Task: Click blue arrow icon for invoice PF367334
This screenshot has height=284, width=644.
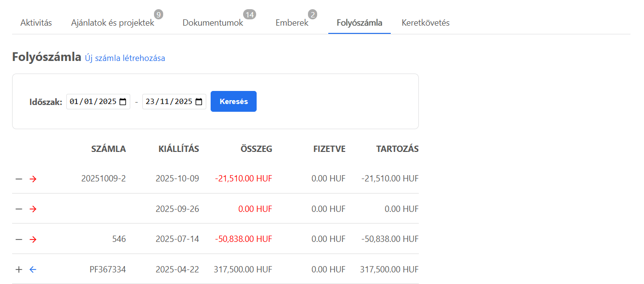Action: (x=33, y=269)
